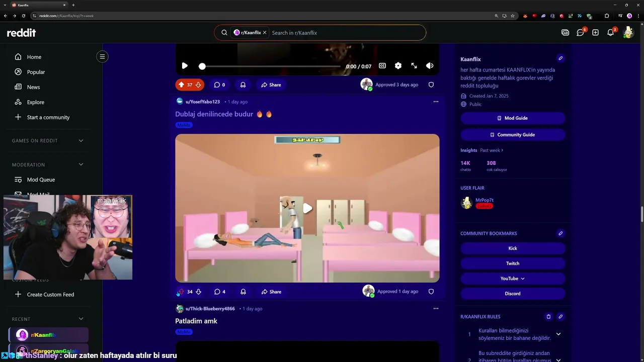
Task: Toggle closed captions on top video
Action: click(382, 66)
